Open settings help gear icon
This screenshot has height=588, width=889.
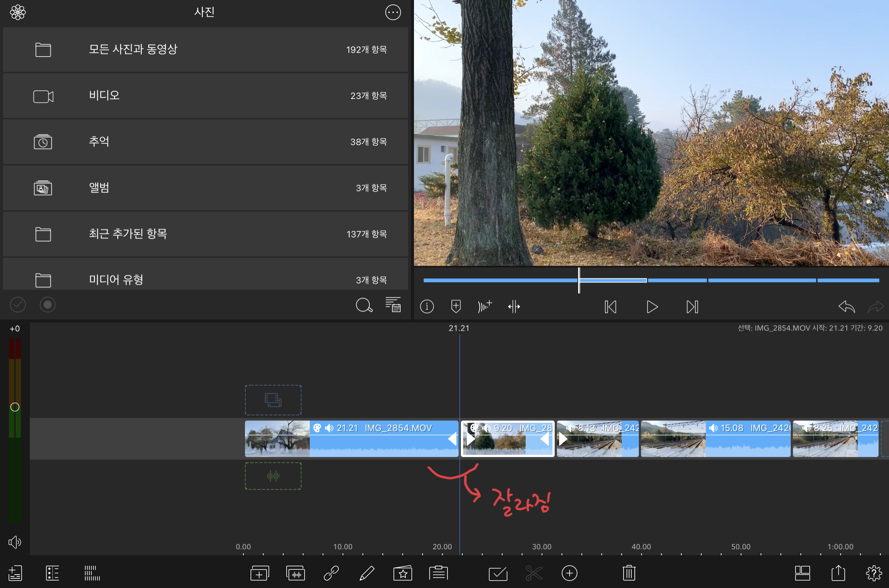click(873, 573)
